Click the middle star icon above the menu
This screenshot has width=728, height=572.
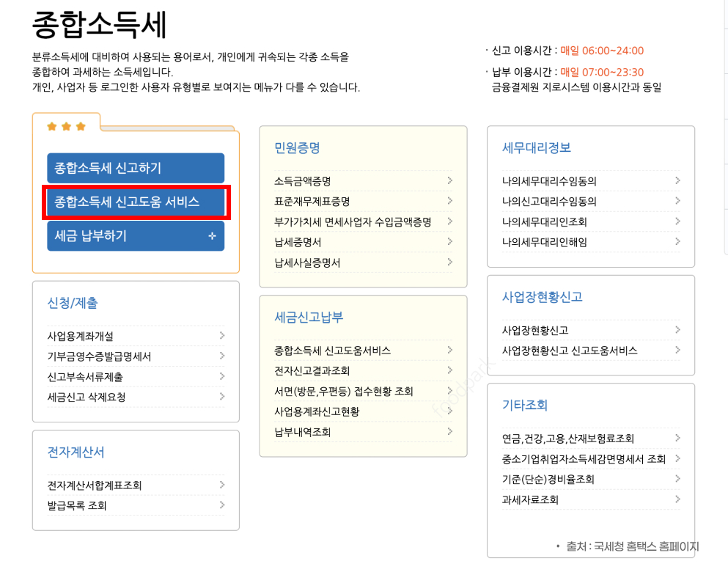(66, 125)
